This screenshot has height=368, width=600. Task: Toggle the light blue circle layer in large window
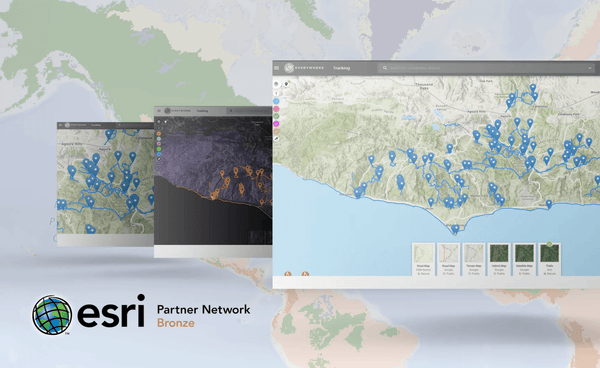point(276,101)
